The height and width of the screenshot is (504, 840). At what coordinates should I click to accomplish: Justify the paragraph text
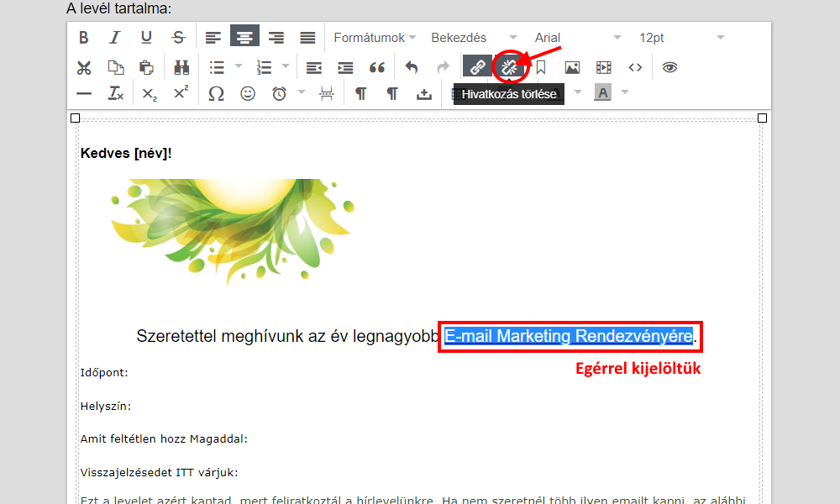click(307, 38)
